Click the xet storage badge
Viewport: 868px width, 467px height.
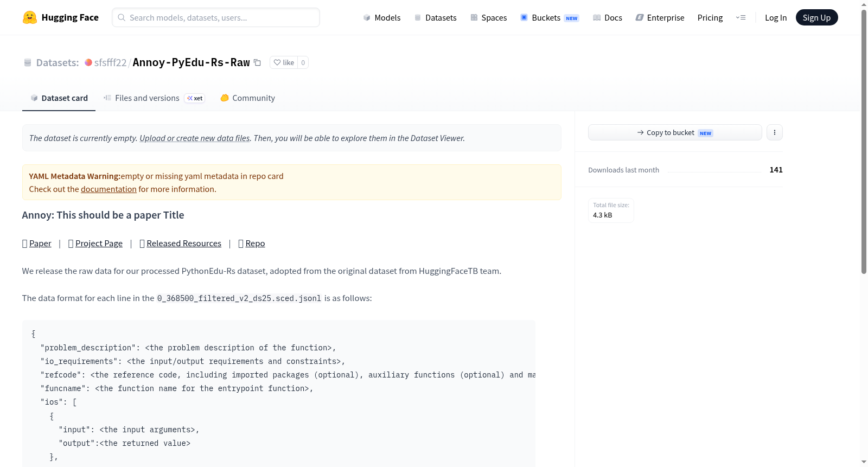195,98
